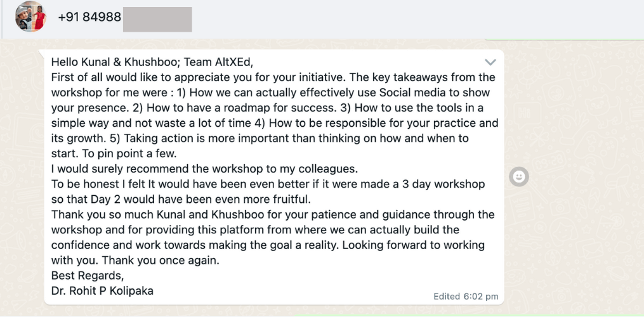Click the greyed-out redacted part of the number

(157, 18)
